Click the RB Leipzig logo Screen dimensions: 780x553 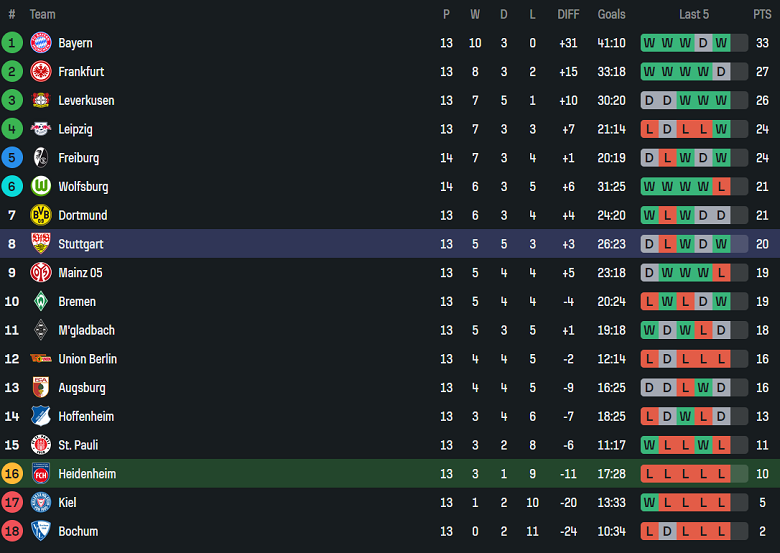click(40, 129)
